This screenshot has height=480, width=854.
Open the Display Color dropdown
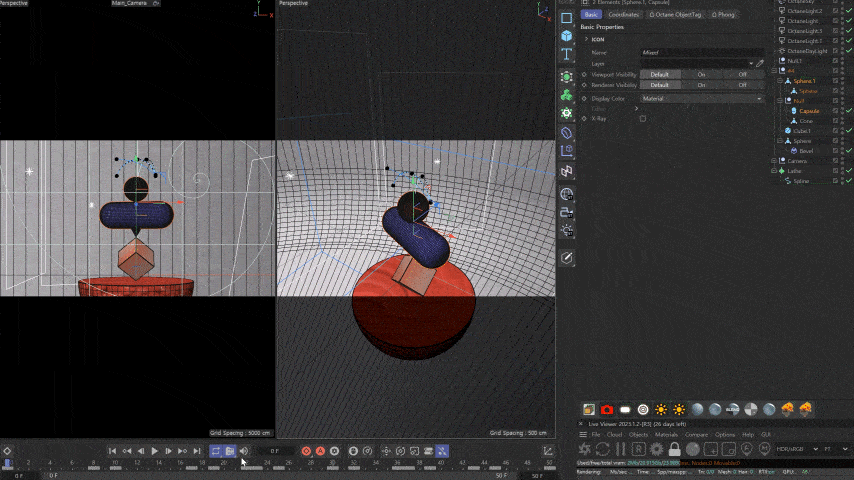tap(702, 99)
